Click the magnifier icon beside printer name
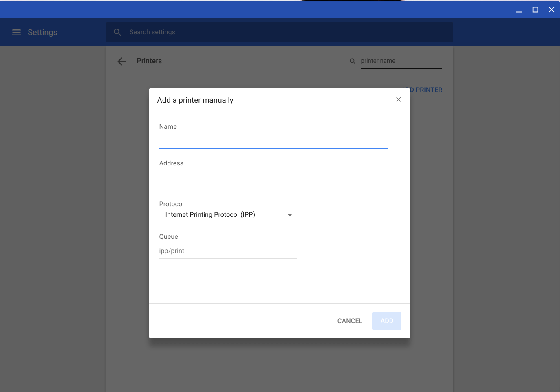This screenshot has width=560, height=392. pyautogui.click(x=353, y=61)
